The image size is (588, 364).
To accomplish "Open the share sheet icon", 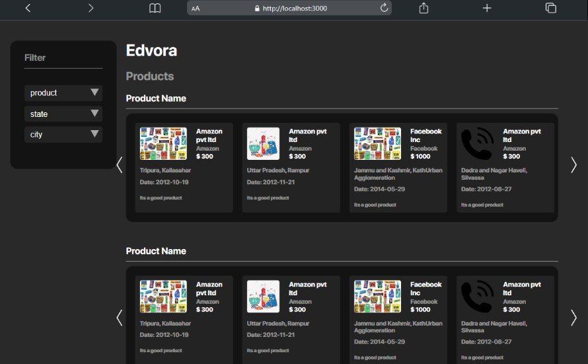I will pos(423,8).
